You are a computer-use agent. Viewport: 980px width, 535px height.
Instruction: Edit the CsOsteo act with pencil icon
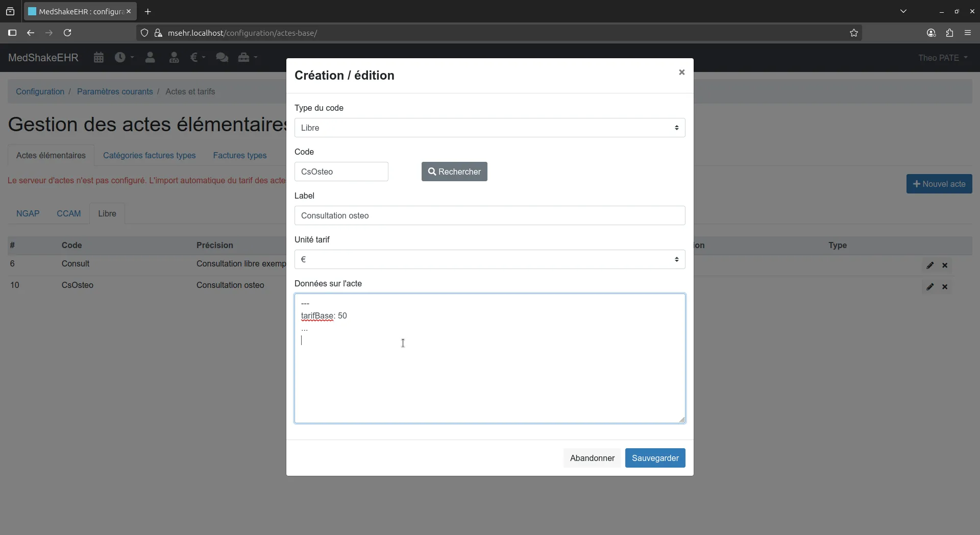point(931,286)
